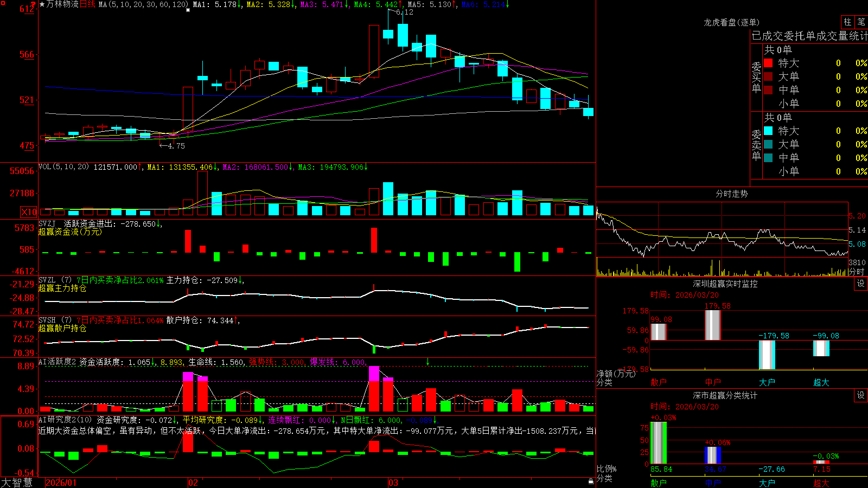Select the SVZJ indicator label
This screenshot has width=868, height=488.
coord(47,224)
